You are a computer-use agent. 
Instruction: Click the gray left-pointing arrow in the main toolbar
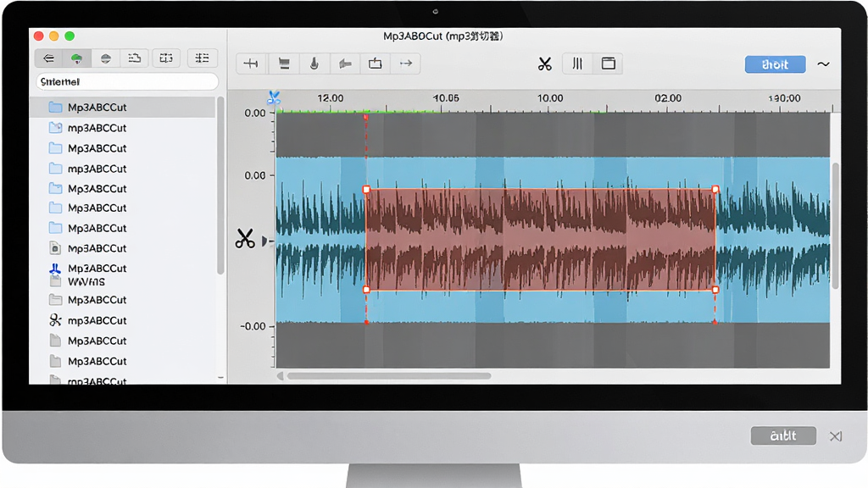345,64
